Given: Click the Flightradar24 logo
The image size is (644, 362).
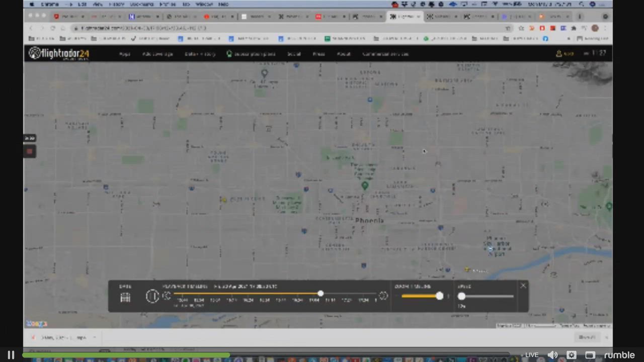Looking at the screenshot, I should click(x=59, y=53).
